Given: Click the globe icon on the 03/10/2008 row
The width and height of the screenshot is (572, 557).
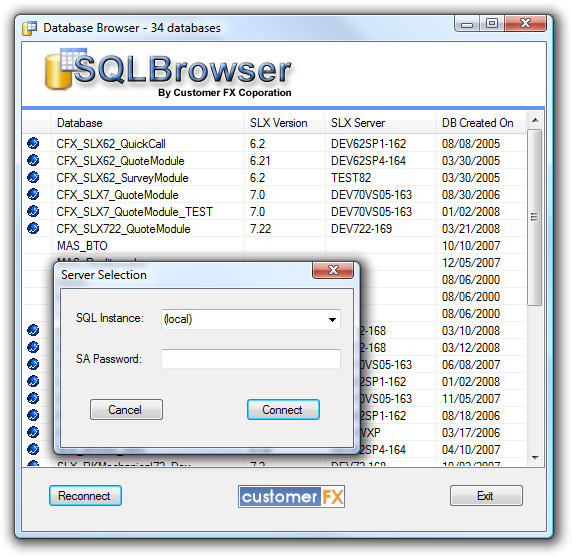Looking at the screenshot, I should click(x=33, y=330).
